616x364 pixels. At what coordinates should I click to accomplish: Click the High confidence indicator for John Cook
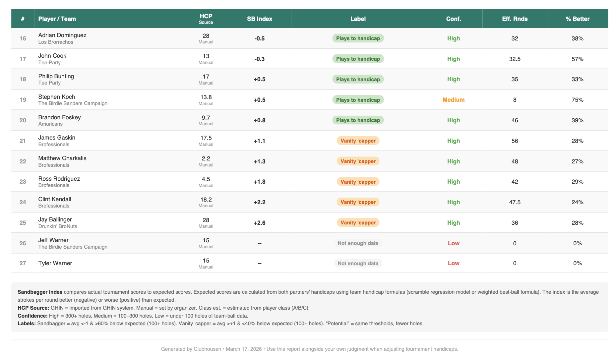(453, 59)
